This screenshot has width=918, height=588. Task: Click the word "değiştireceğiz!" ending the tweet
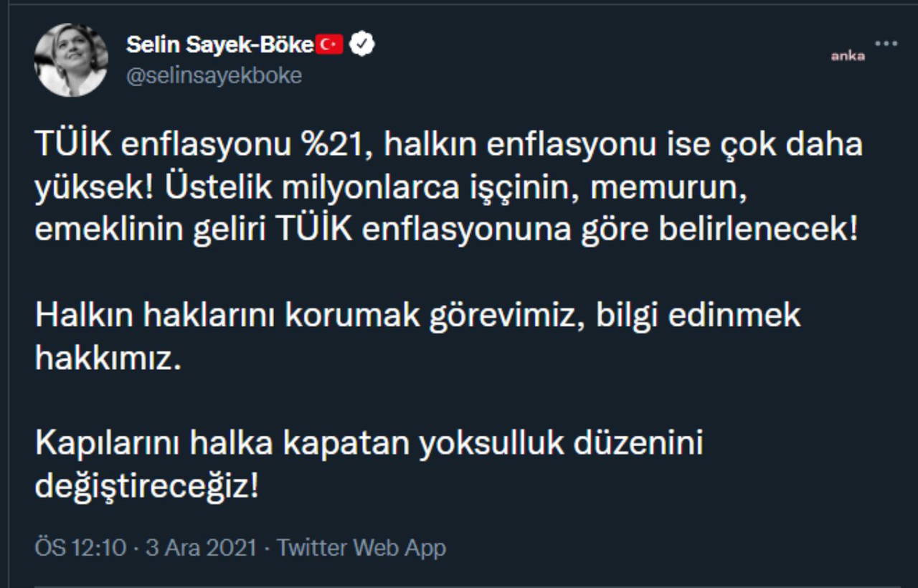tap(146, 487)
